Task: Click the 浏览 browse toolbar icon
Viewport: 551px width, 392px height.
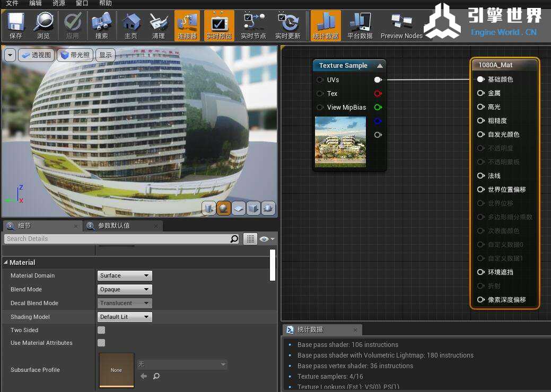Action: (43, 25)
